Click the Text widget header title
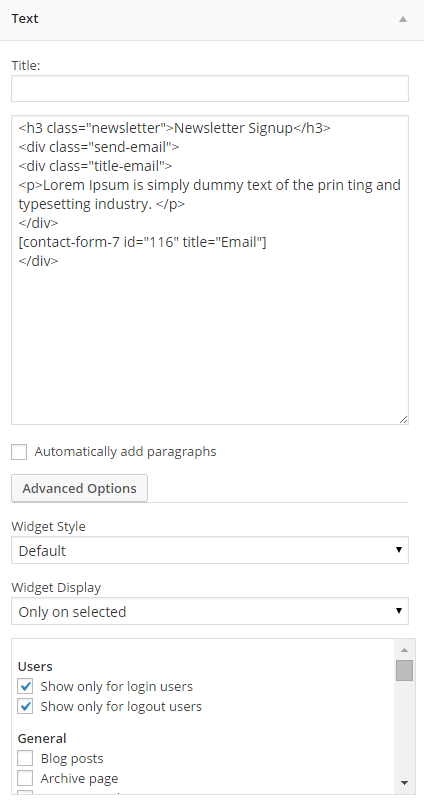The image size is (424, 809). tap(25, 19)
